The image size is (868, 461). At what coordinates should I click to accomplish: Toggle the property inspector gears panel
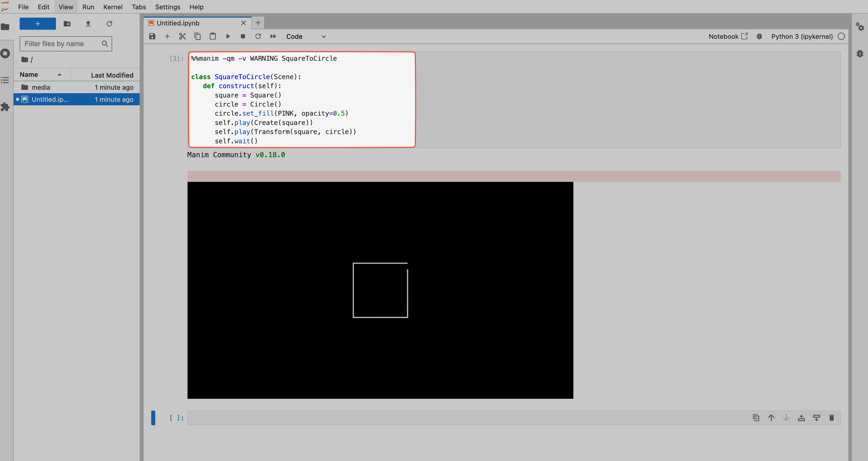tap(860, 27)
